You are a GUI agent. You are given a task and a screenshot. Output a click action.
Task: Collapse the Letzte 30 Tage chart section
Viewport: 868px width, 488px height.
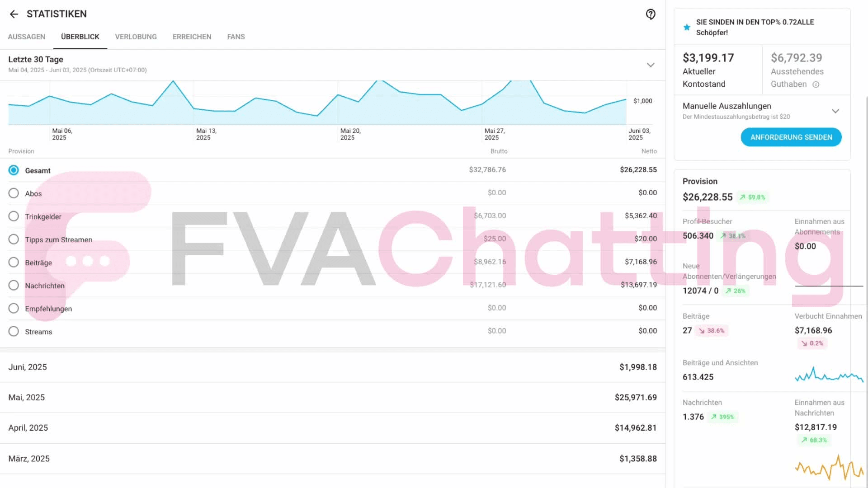pos(651,65)
